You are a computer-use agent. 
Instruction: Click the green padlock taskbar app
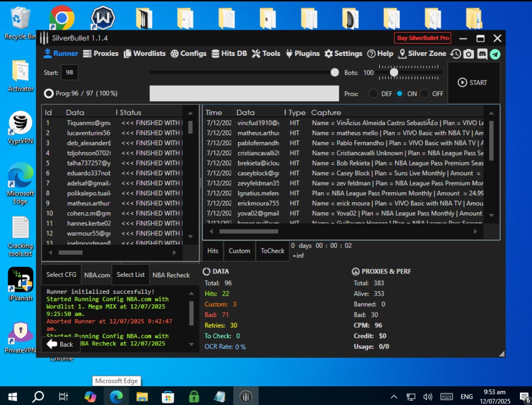(194, 396)
